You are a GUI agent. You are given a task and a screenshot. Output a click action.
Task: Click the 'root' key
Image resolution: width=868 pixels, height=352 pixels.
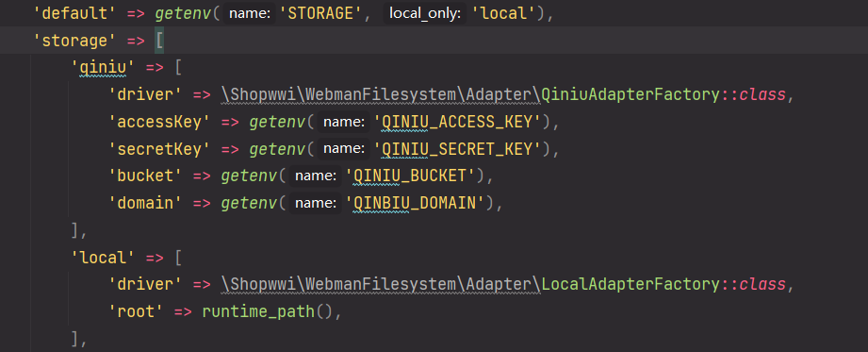pos(136,311)
